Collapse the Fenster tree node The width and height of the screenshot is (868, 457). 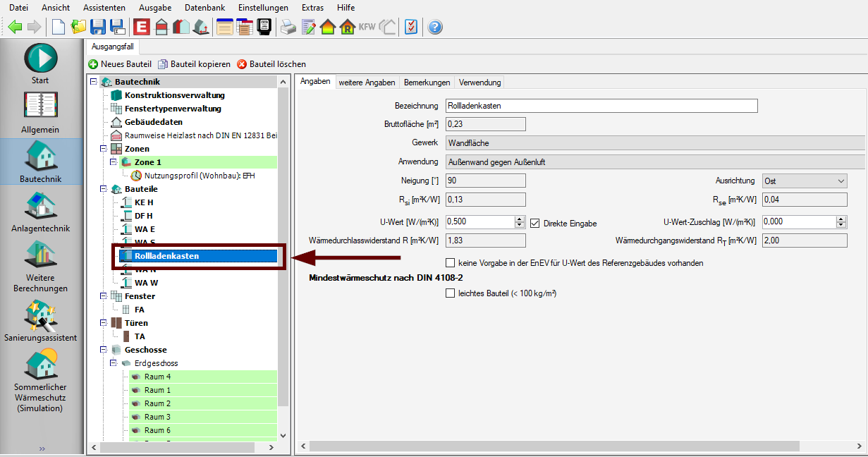pyautogui.click(x=104, y=296)
